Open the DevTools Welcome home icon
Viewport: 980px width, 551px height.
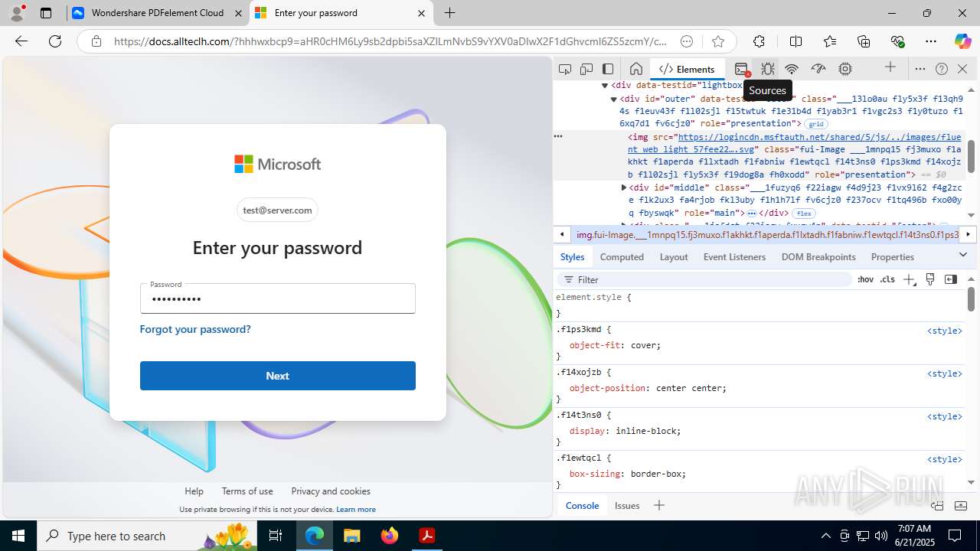point(635,69)
